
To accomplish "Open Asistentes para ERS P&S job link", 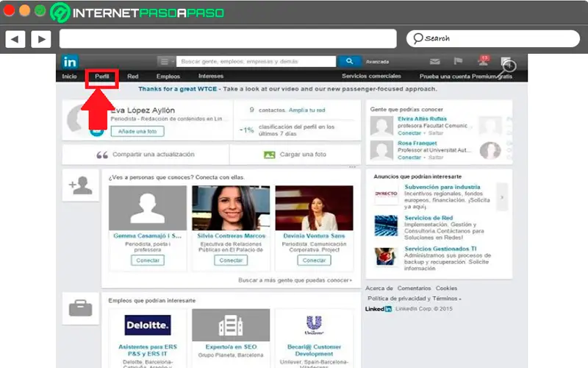I will point(148,350).
